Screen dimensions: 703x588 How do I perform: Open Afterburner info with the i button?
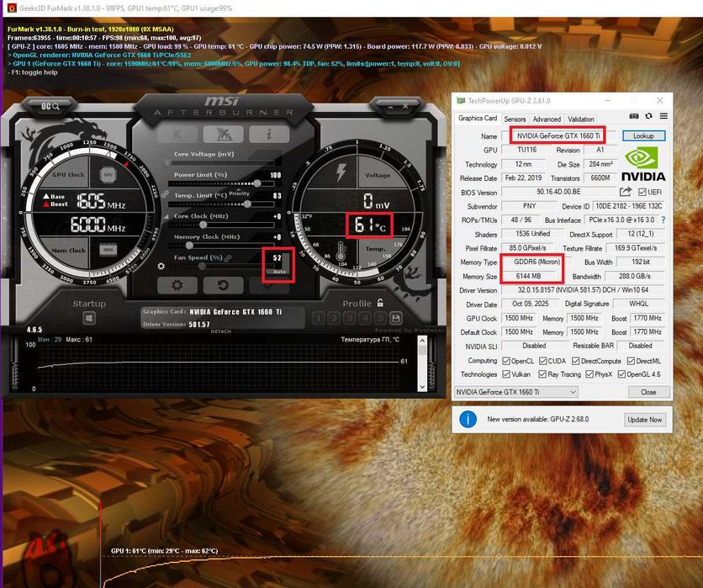point(269,134)
